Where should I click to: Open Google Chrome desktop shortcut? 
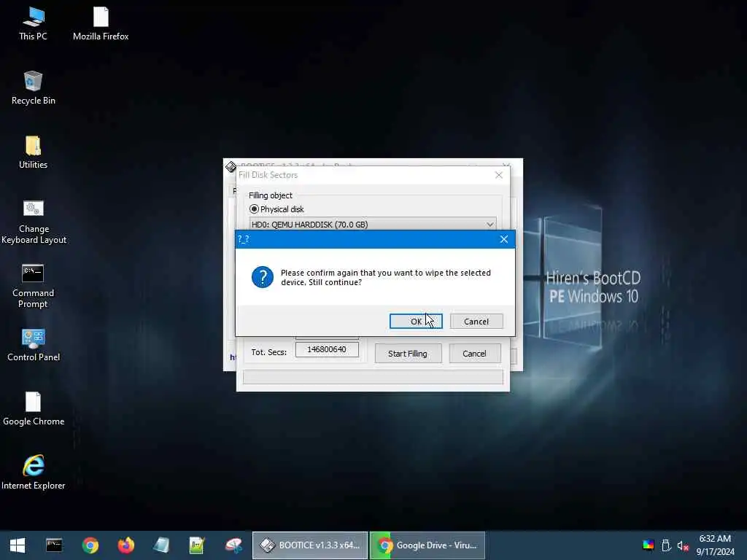[x=34, y=409]
